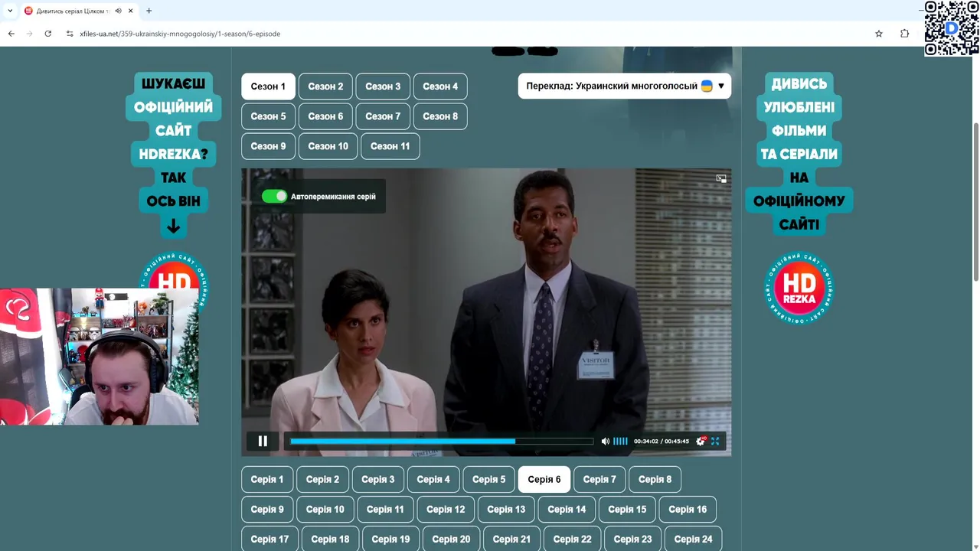The height and width of the screenshot is (551, 980).
Task: Click the right banner ДИВИСЬ УЛЮБЛЕНІ ФІЛЬМИ
Action: click(799, 154)
